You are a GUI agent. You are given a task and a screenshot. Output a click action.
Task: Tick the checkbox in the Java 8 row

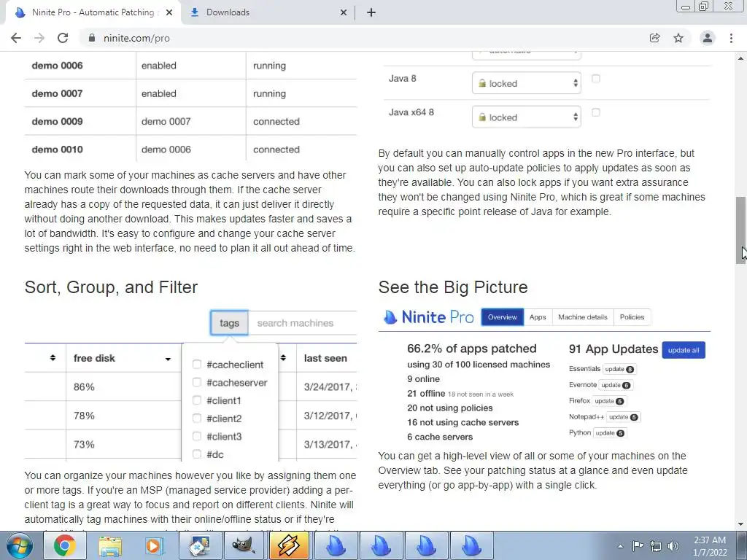(x=595, y=79)
